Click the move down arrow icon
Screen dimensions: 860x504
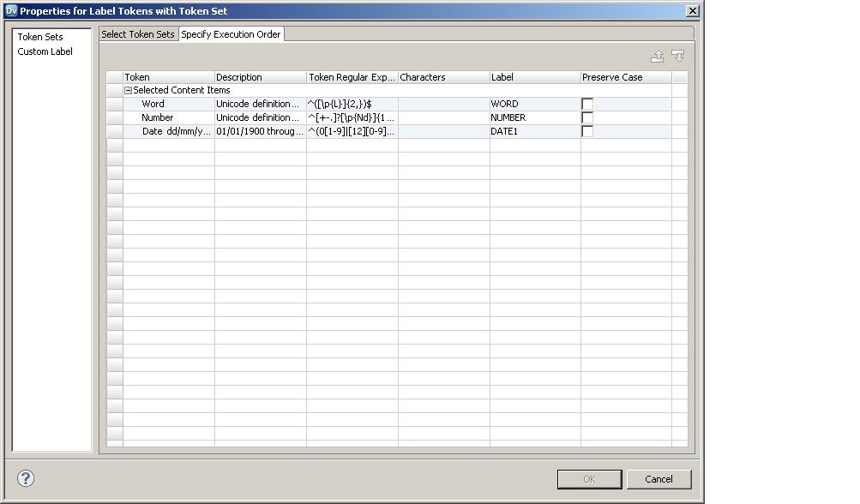[x=677, y=56]
